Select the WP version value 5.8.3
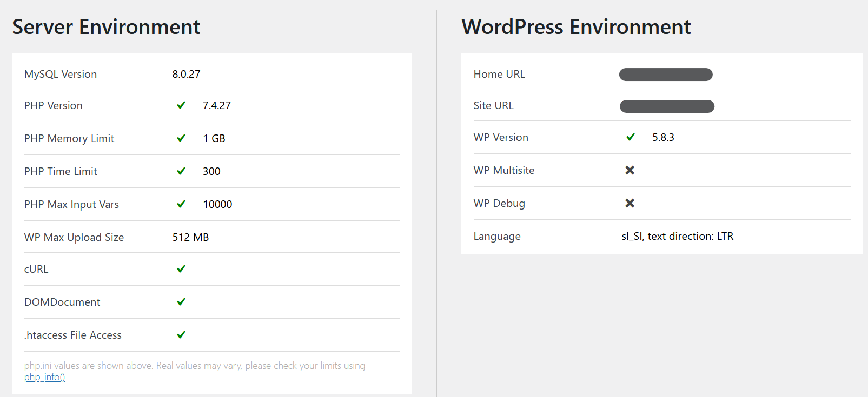 click(x=663, y=137)
